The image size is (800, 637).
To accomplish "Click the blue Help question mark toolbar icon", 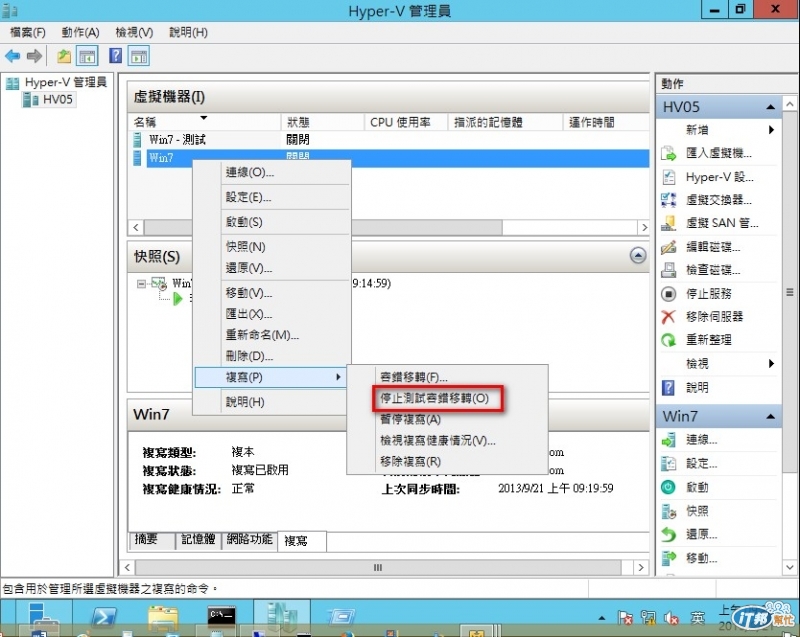I will point(116,55).
